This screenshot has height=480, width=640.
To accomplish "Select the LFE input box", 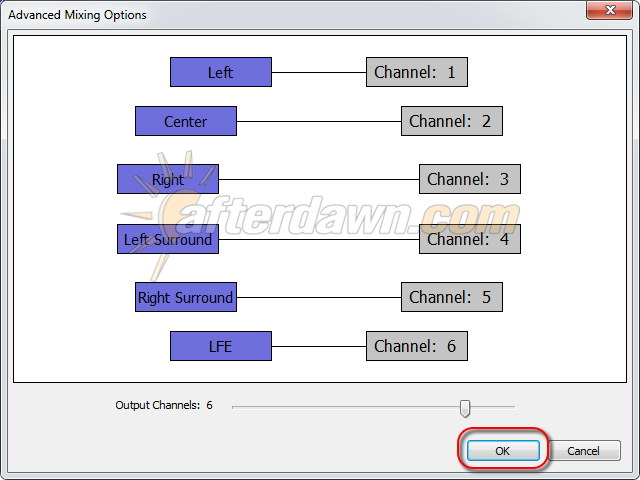I will pos(221,346).
